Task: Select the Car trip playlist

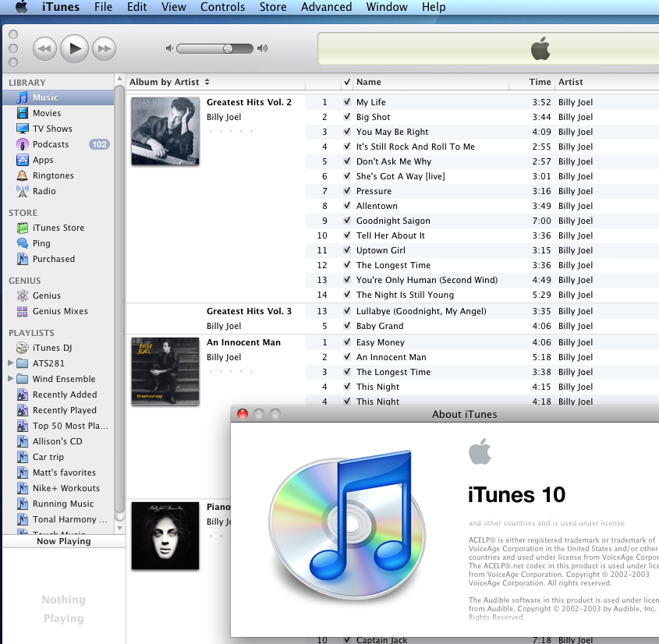Action: click(x=48, y=457)
